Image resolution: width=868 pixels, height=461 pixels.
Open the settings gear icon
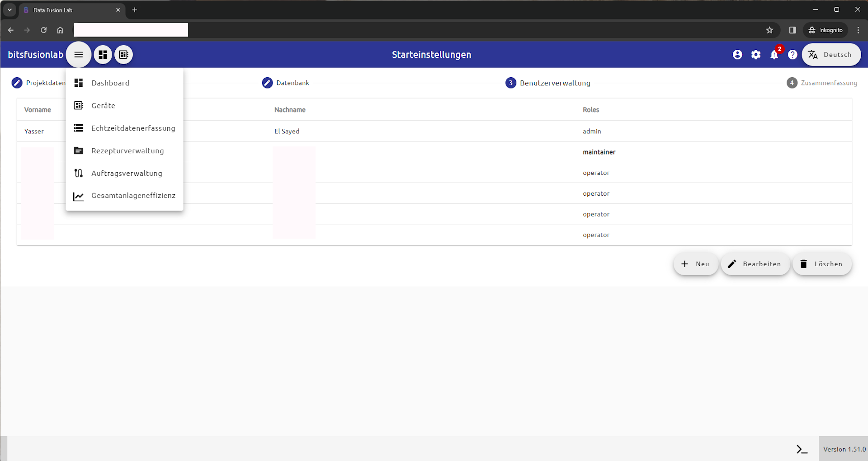tap(756, 55)
